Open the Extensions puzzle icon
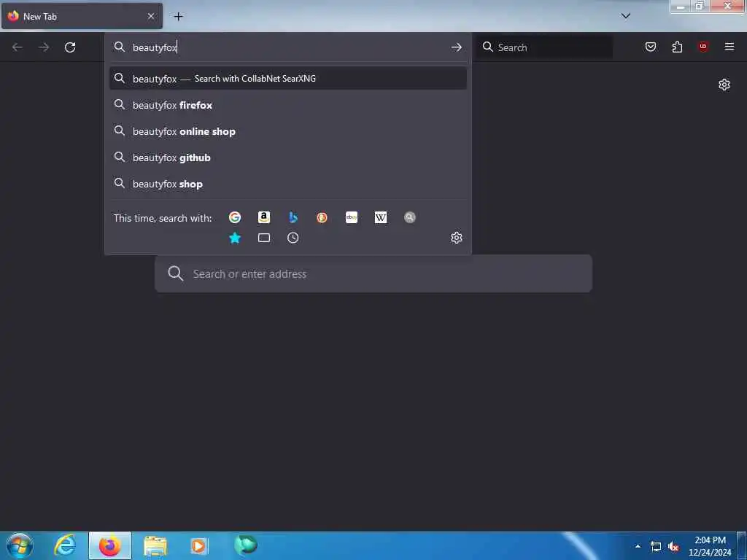The image size is (747, 560). pyautogui.click(x=677, y=47)
